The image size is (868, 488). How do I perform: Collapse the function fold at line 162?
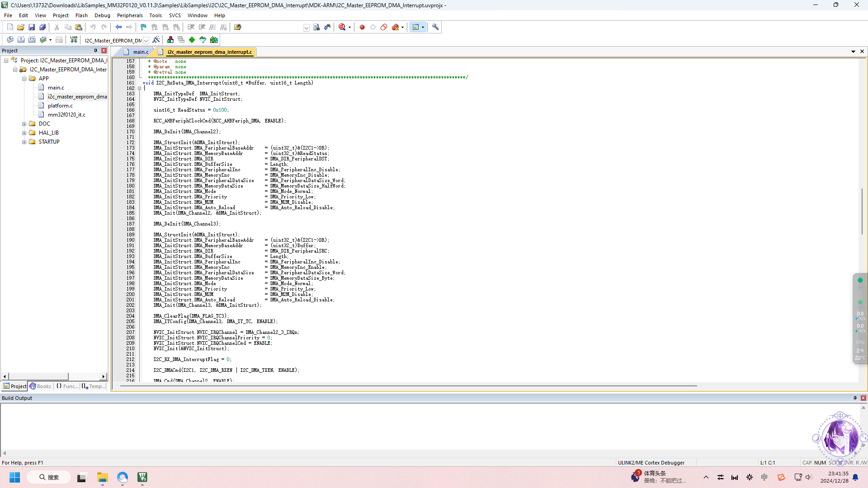[139, 88]
